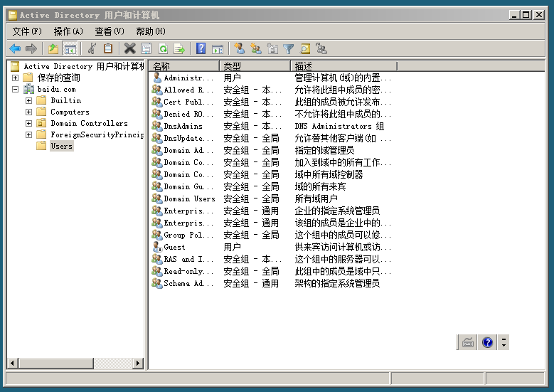The image size is (554, 392).
Task: Open the 帮助(H) menu
Action: [x=151, y=31]
